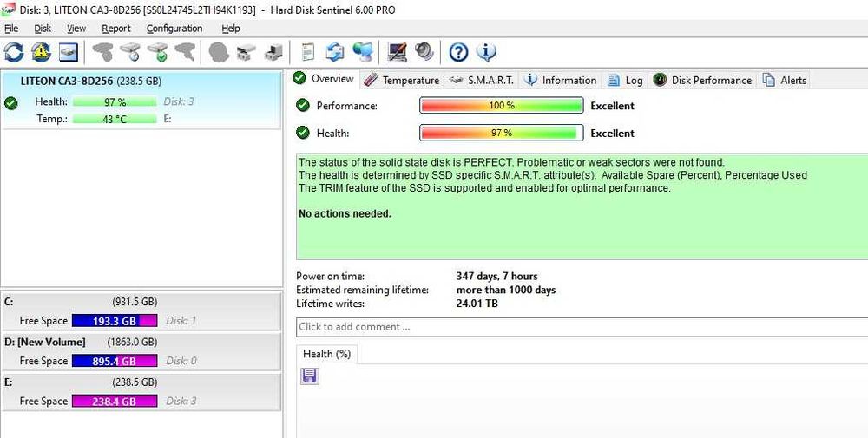
Task: Select the C: partition entry
Action: click(x=141, y=312)
